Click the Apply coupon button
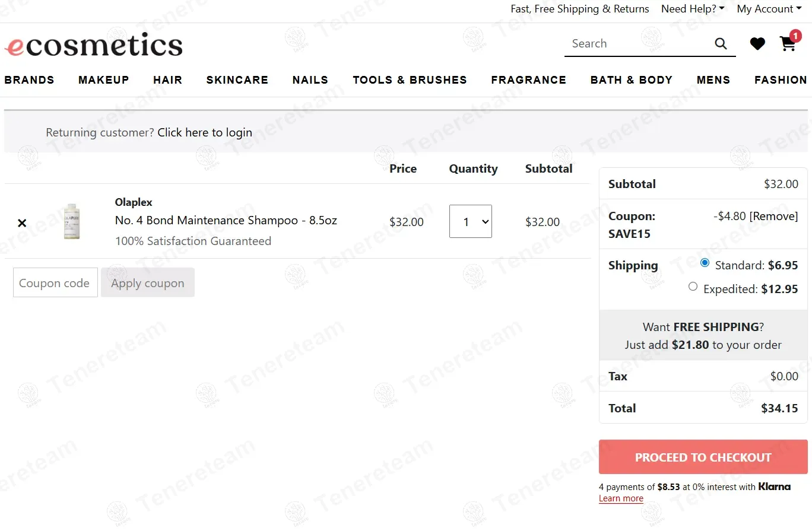The image size is (812, 531). click(148, 282)
